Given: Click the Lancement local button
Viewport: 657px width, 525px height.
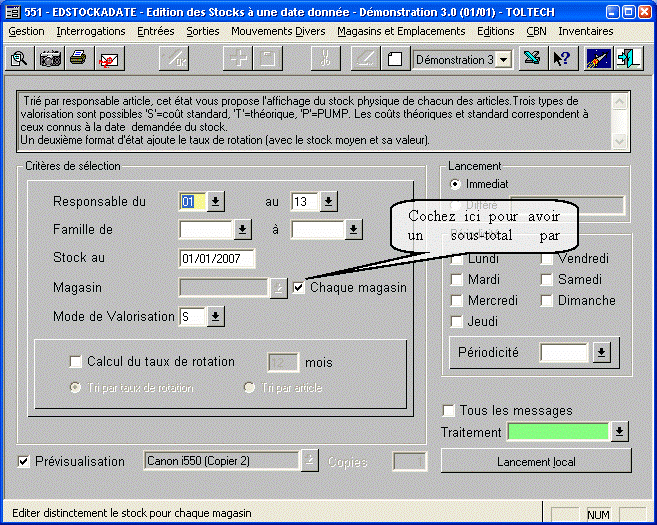Looking at the screenshot, I should click(536, 461).
